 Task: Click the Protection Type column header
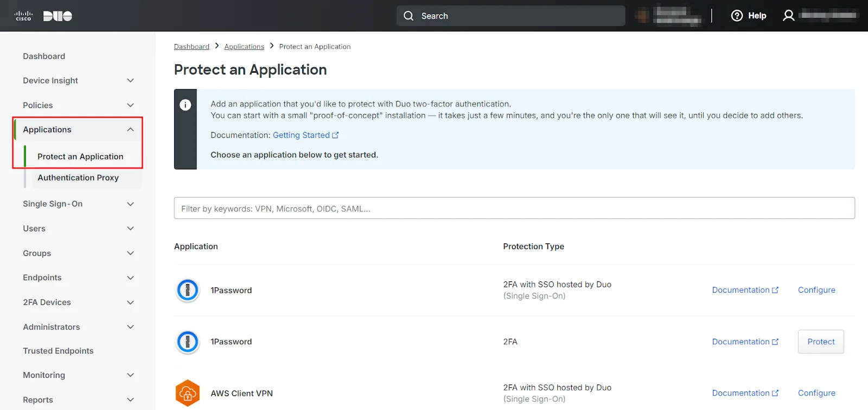coord(533,247)
